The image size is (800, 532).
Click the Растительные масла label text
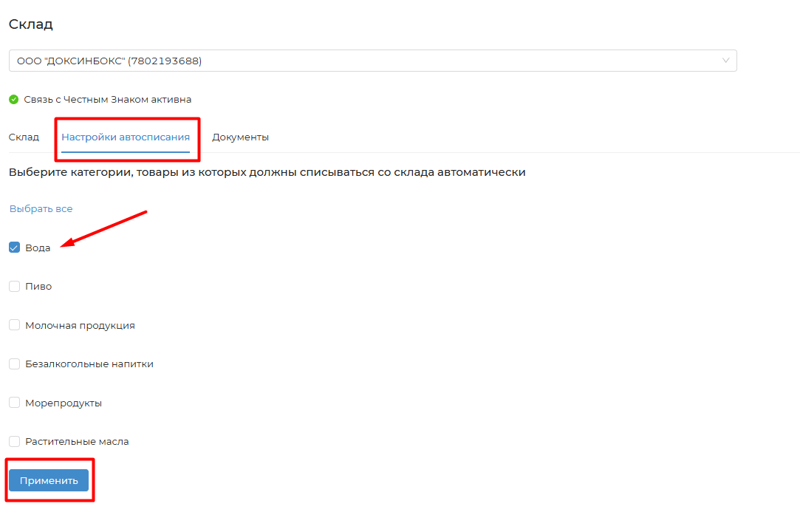77,442
